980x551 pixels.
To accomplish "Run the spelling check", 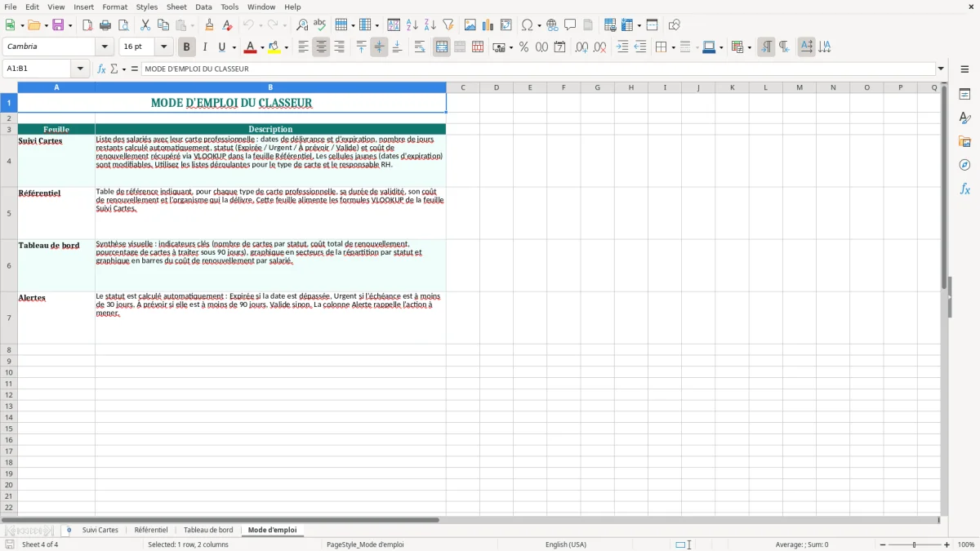I will (x=320, y=25).
